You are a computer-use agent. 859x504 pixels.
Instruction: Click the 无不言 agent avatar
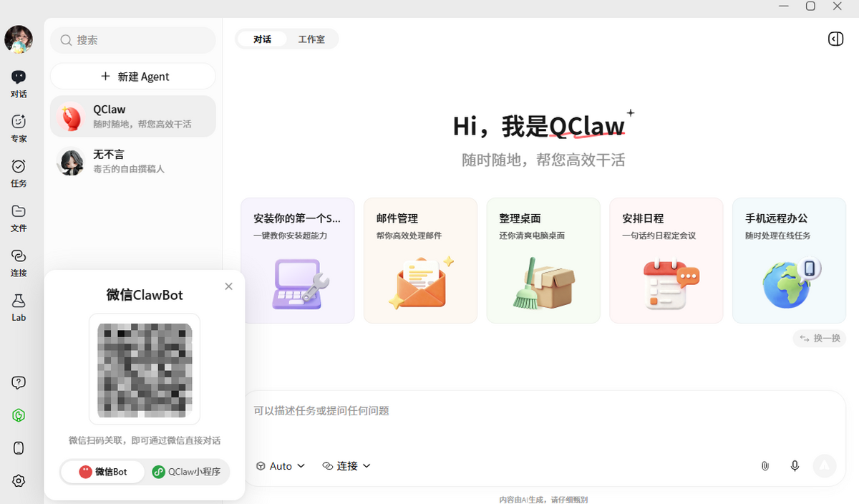click(x=70, y=161)
